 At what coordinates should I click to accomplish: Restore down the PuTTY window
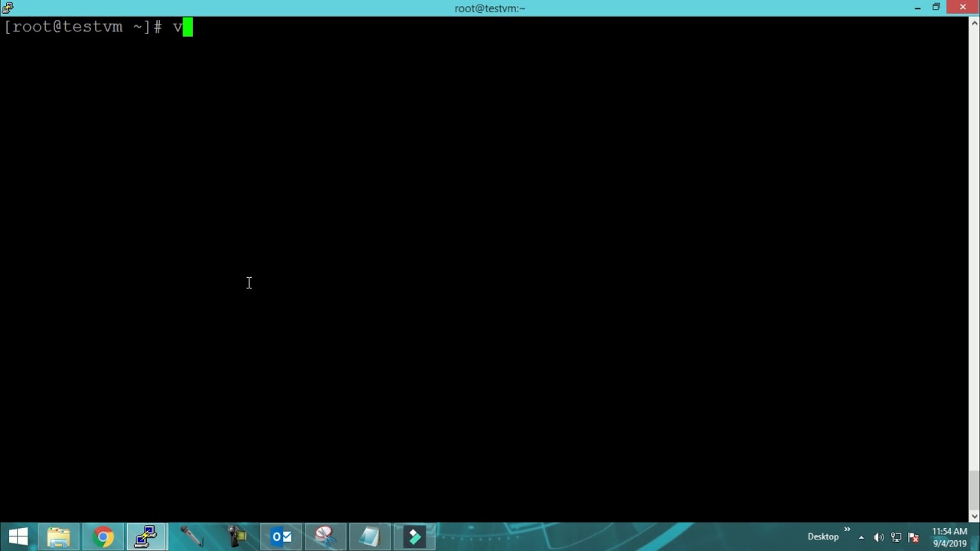point(936,8)
